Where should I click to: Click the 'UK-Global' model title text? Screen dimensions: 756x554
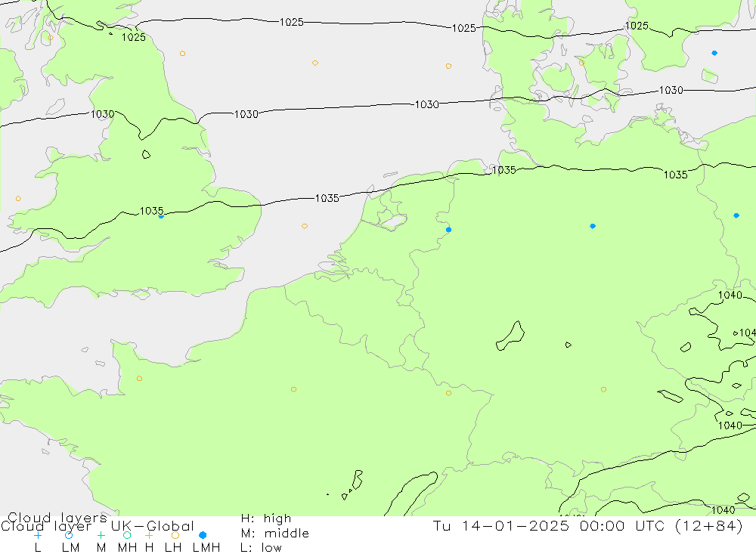point(153,525)
